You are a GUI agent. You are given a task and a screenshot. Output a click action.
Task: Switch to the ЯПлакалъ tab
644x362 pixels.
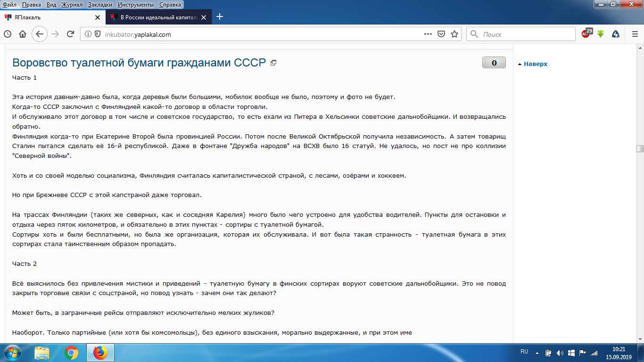click(x=52, y=17)
